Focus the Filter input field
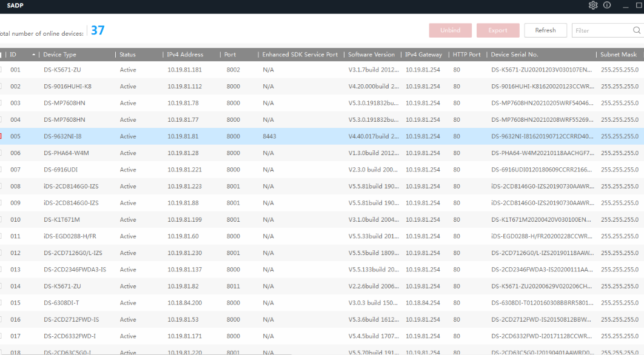The image size is (644, 355). (602, 30)
